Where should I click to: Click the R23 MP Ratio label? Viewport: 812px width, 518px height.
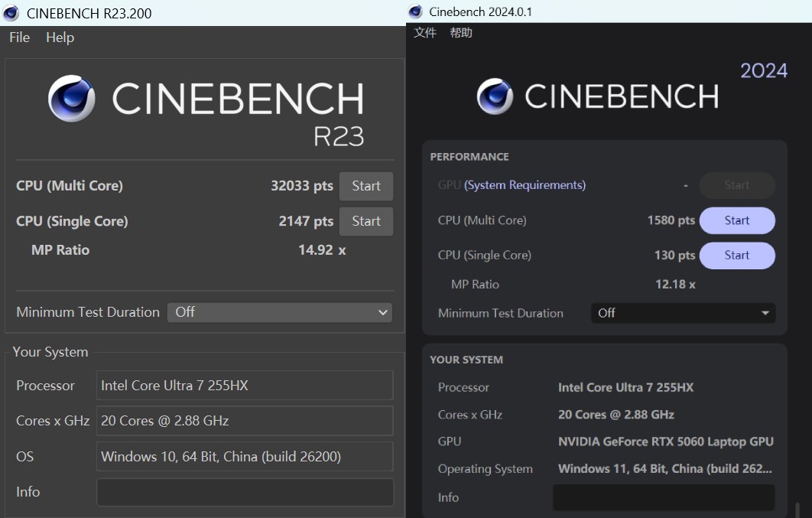coord(60,250)
